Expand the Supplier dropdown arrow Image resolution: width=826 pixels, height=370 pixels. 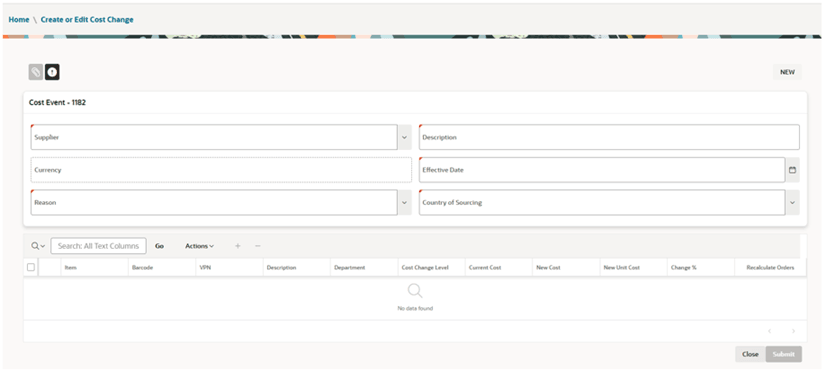[405, 137]
